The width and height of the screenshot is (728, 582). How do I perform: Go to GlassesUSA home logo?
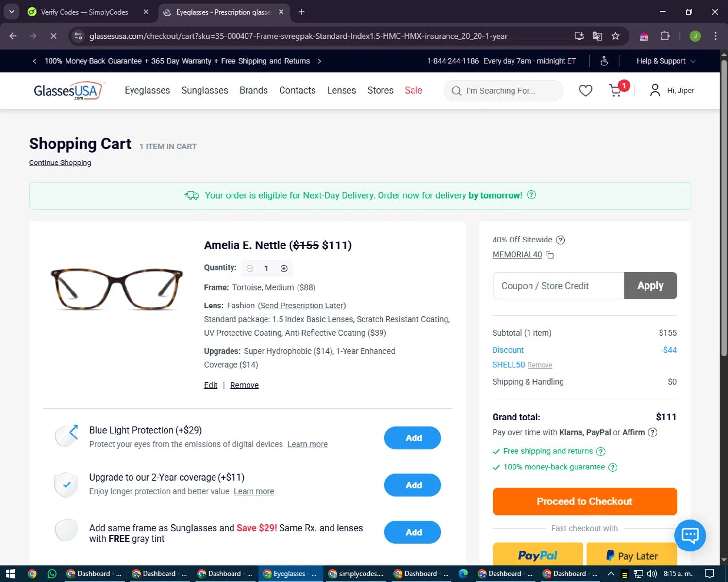[68, 90]
